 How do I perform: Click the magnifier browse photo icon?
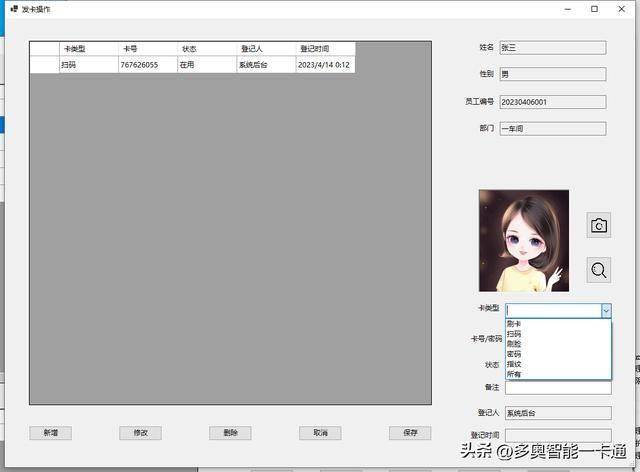pyautogui.click(x=599, y=270)
